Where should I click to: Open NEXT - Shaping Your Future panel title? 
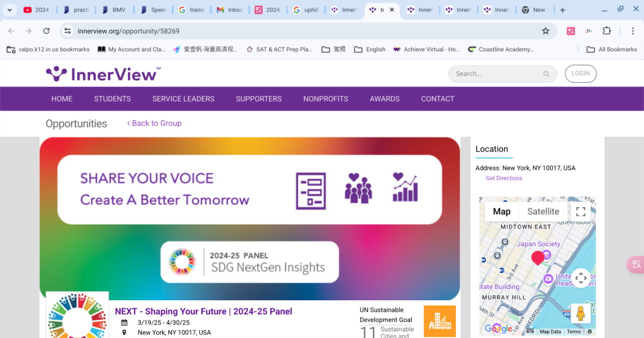coord(203,311)
